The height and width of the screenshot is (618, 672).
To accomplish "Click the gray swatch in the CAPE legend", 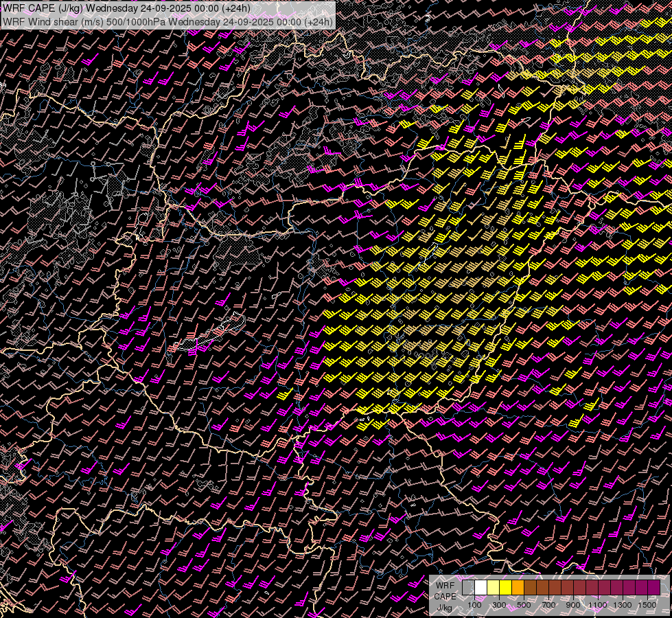I will coord(468,588).
